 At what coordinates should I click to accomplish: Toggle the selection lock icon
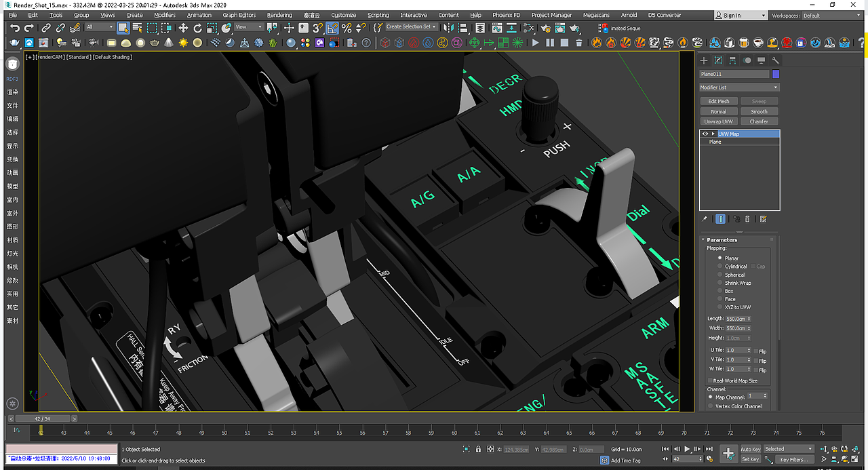pos(479,449)
